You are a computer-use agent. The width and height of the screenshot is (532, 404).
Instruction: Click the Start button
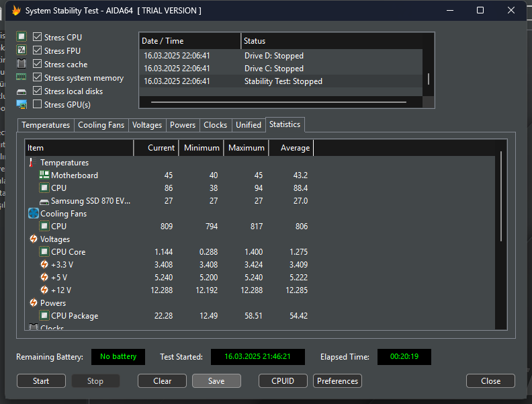point(41,381)
